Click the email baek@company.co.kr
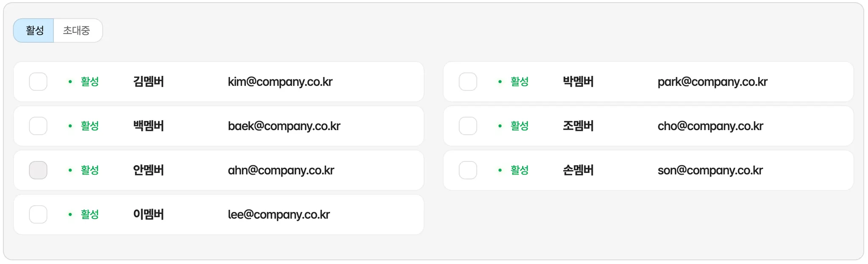868x264 pixels. [284, 126]
